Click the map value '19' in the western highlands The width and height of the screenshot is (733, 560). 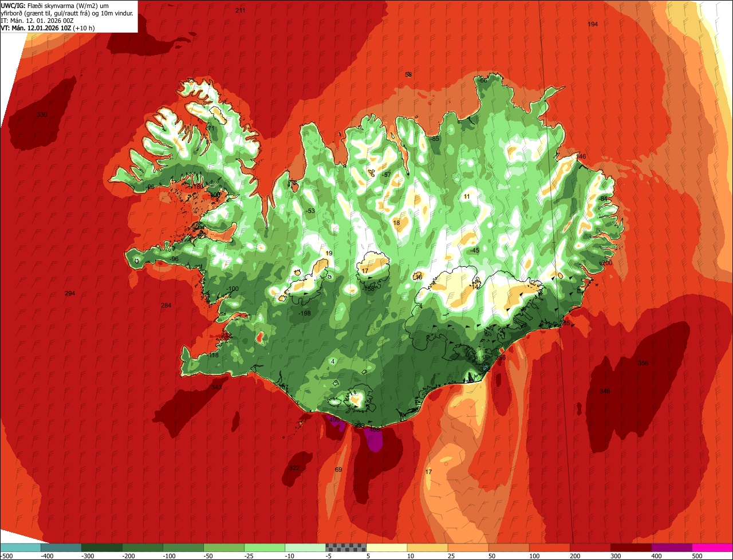coord(329,254)
